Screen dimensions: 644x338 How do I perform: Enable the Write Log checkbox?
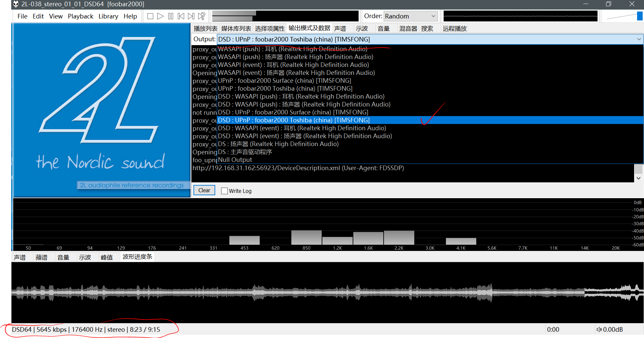(x=224, y=191)
